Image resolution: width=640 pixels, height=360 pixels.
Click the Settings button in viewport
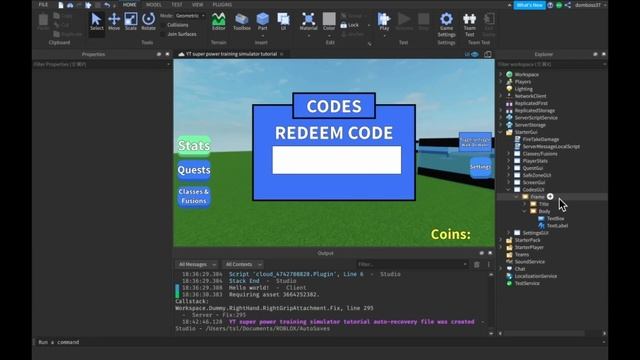click(x=480, y=167)
